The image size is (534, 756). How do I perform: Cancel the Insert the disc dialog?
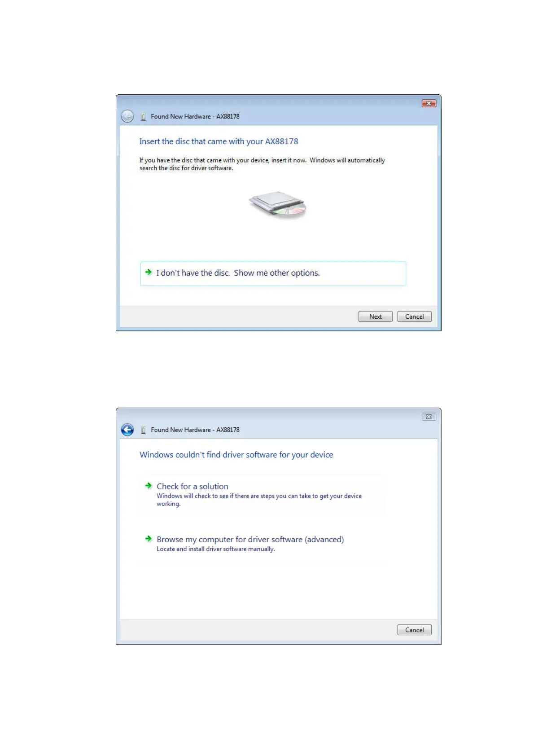414,316
